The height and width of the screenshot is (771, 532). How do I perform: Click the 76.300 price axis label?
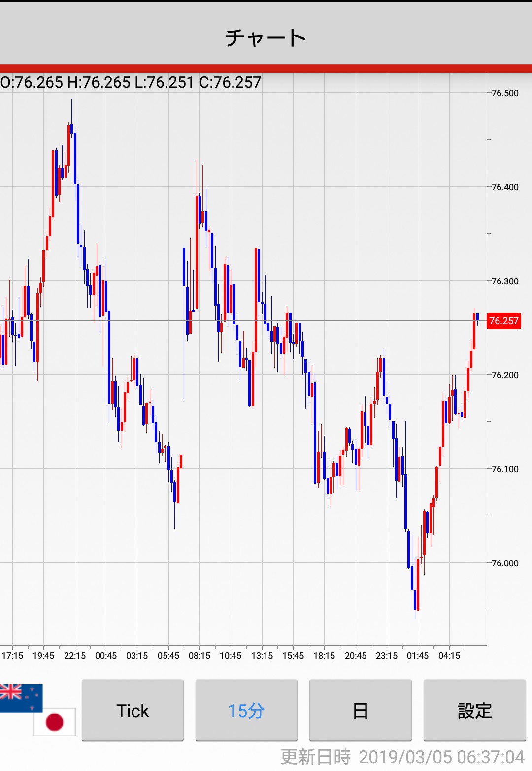tap(505, 281)
